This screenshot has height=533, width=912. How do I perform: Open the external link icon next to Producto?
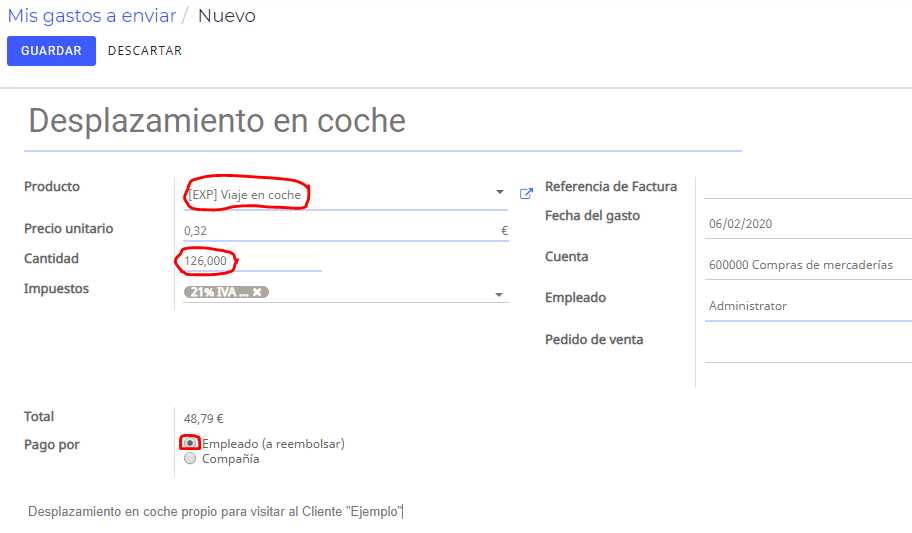[526, 194]
